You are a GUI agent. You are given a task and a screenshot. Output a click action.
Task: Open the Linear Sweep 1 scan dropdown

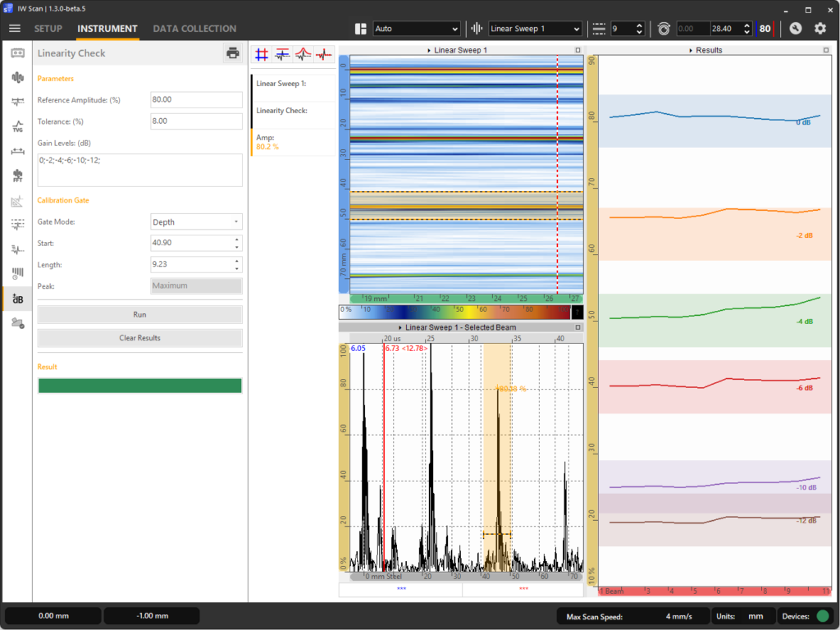tap(535, 29)
